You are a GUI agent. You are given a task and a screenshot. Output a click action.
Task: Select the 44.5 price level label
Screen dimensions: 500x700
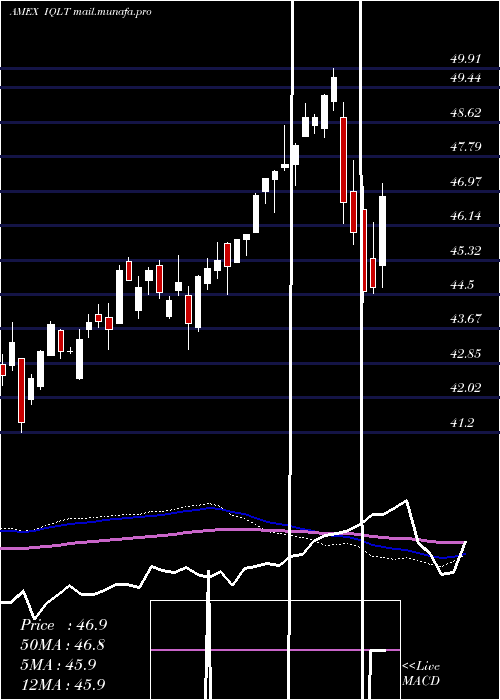tap(462, 285)
